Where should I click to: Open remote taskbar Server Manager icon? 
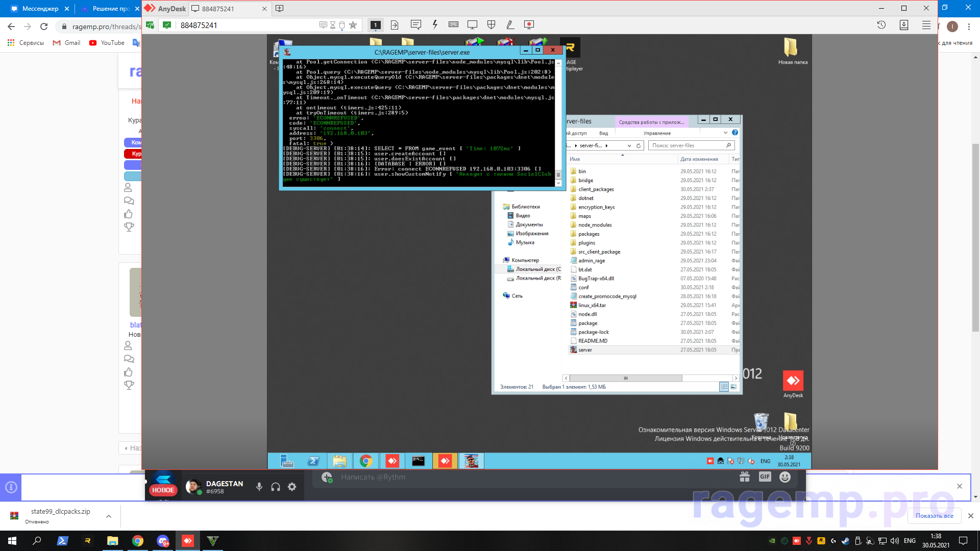(287, 461)
